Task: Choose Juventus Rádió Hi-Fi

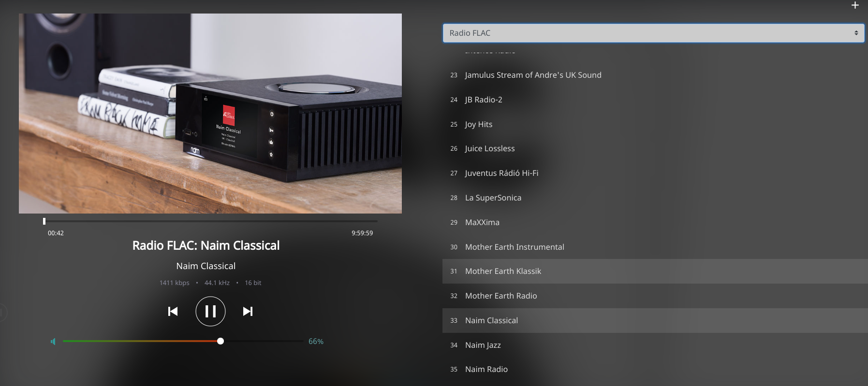Action: pyautogui.click(x=655, y=173)
